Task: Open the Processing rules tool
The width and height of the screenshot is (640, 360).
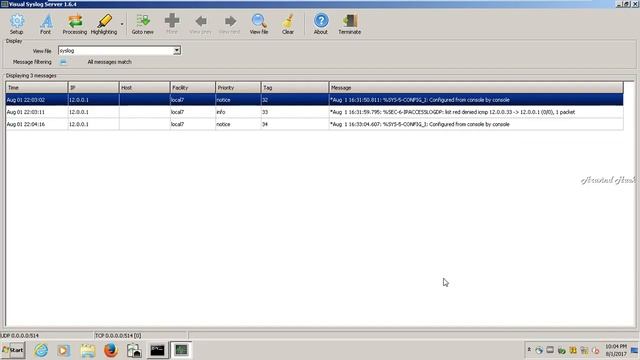Action: click(x=75, y=24)
